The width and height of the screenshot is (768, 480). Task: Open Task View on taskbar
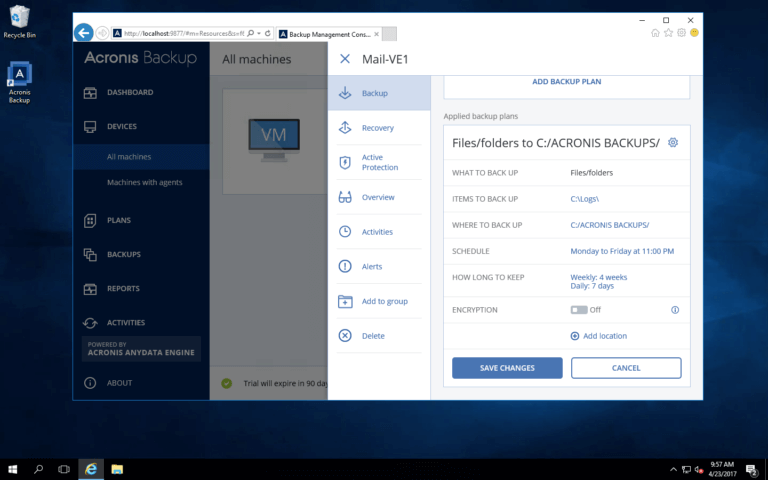(x=64, y=469)
